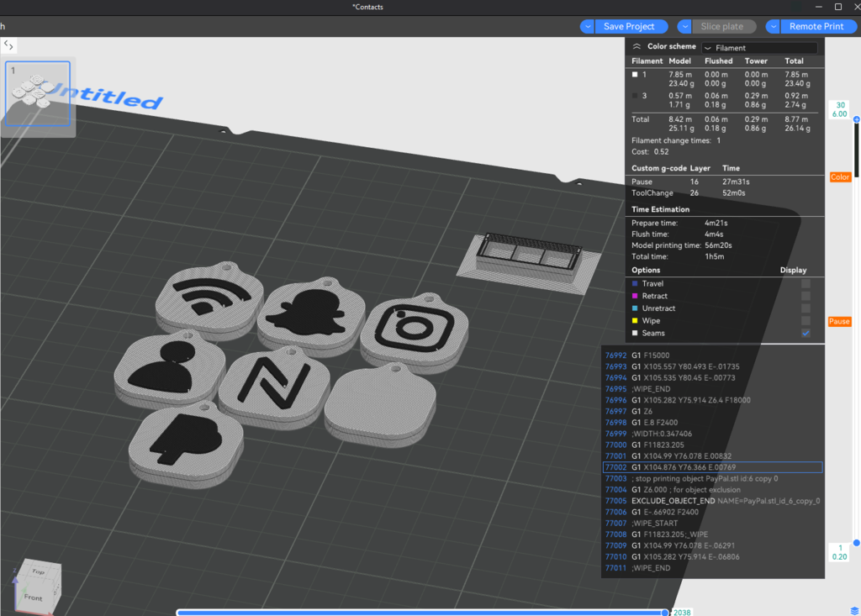The width and height of the screenshot is (861, 616).
Task: Click the top handle of vertical layer slider
Action: (856, 119)
